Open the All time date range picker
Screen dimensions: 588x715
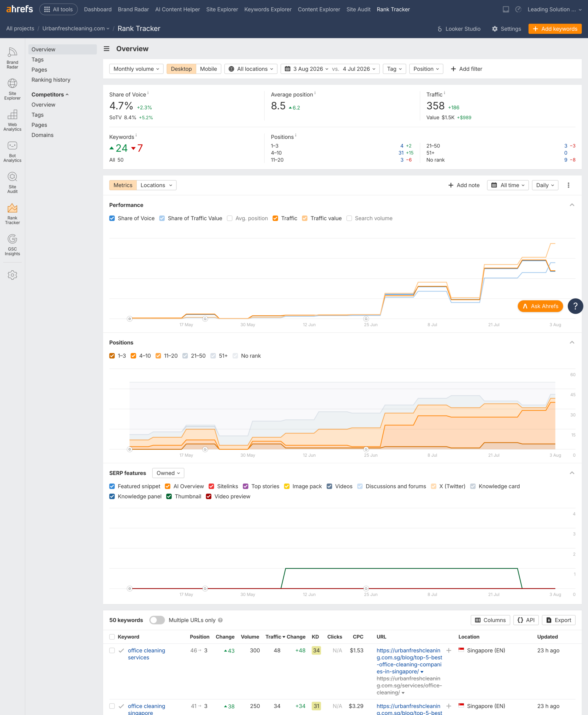pos(508,185)
